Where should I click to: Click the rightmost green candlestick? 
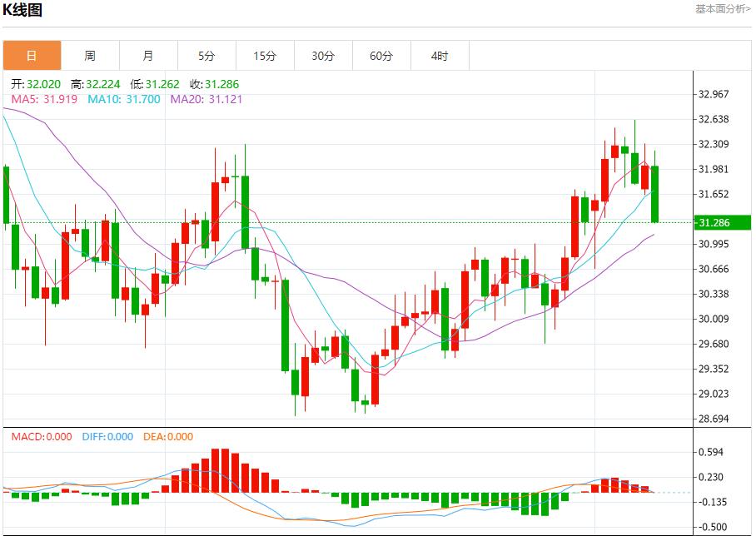pos(655,194)
